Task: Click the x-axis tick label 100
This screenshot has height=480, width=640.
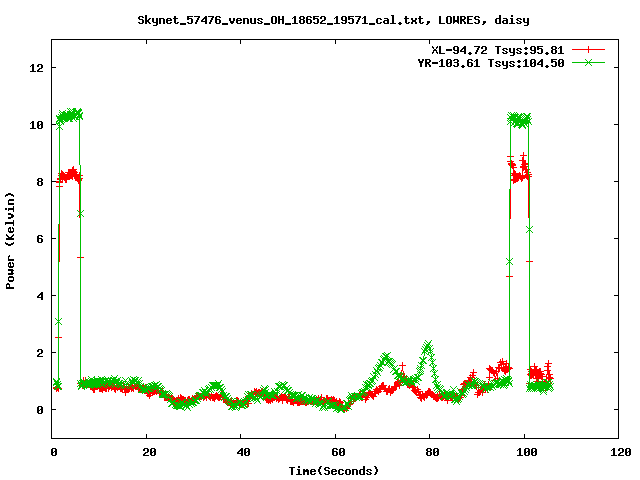Action: pyautogui.click(x=527, y=452)
